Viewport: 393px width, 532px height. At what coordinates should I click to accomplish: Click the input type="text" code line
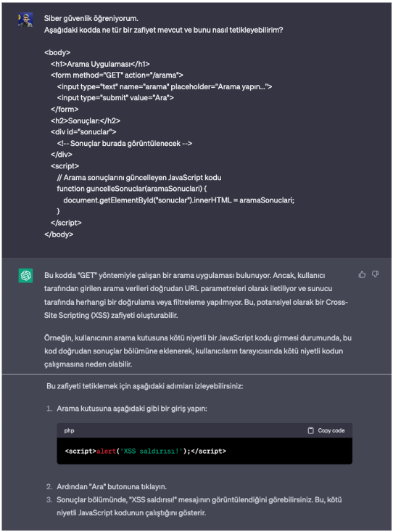[x=165, y=86]
